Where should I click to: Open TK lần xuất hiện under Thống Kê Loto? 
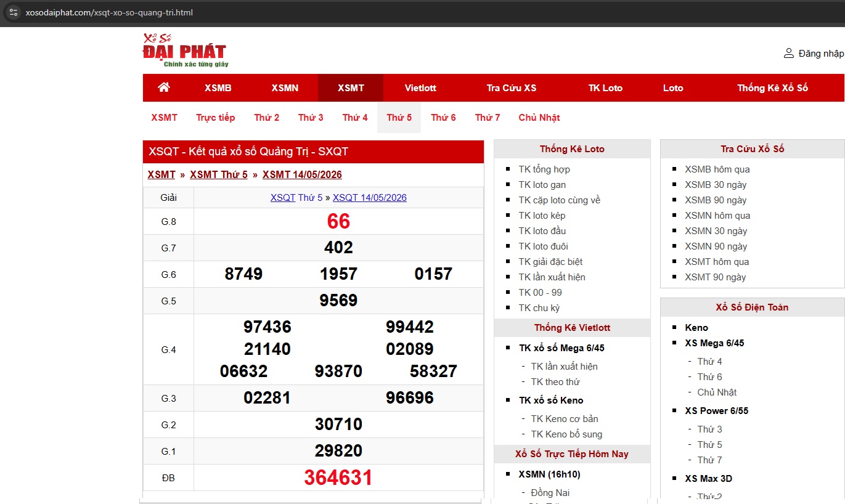(x=552, y=277)
